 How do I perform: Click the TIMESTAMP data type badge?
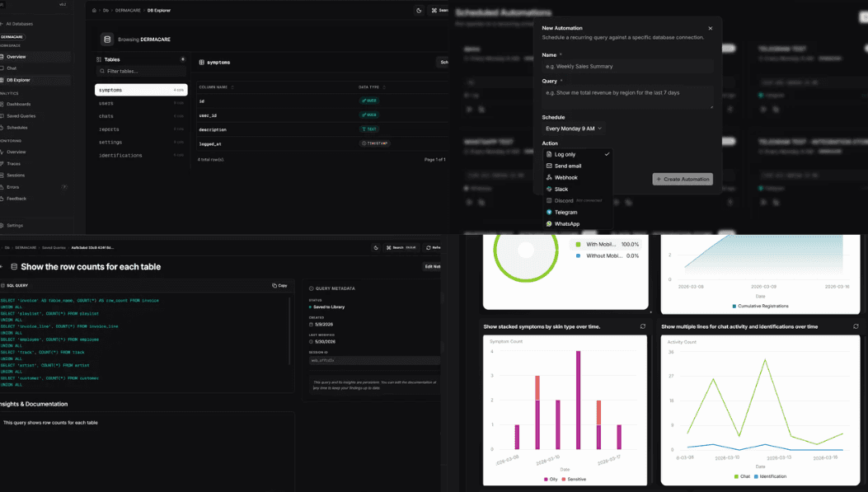[x=375, y=143]
